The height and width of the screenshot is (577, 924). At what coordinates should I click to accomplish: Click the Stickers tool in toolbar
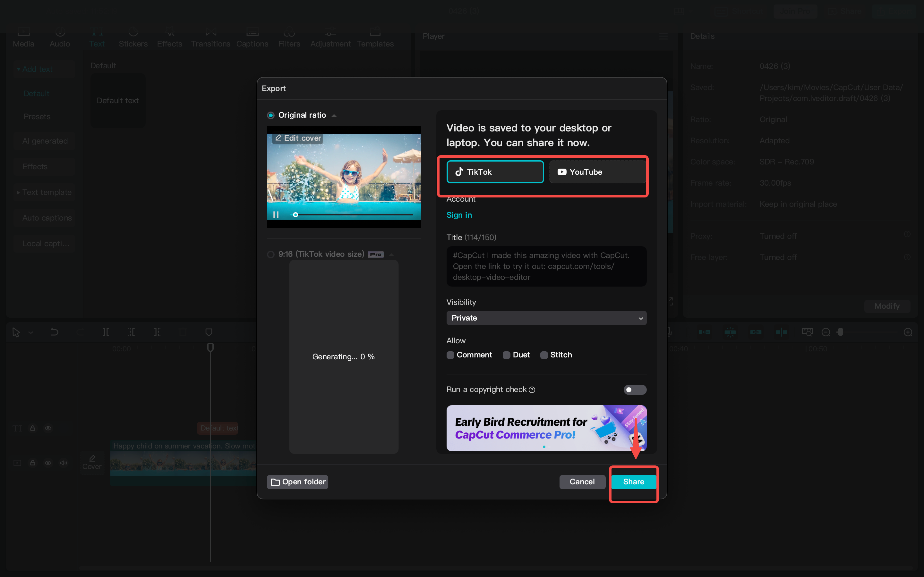(x=133, y=37)
